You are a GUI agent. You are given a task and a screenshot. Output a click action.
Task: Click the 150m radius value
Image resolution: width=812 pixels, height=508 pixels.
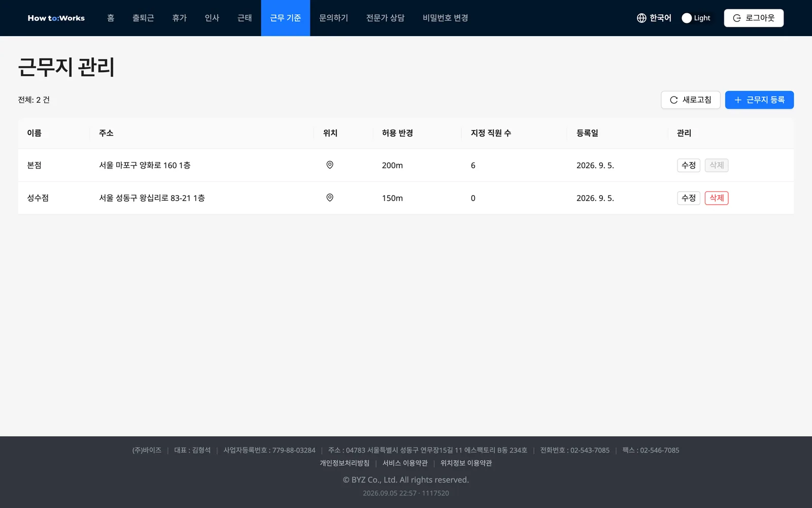[392, 198]
